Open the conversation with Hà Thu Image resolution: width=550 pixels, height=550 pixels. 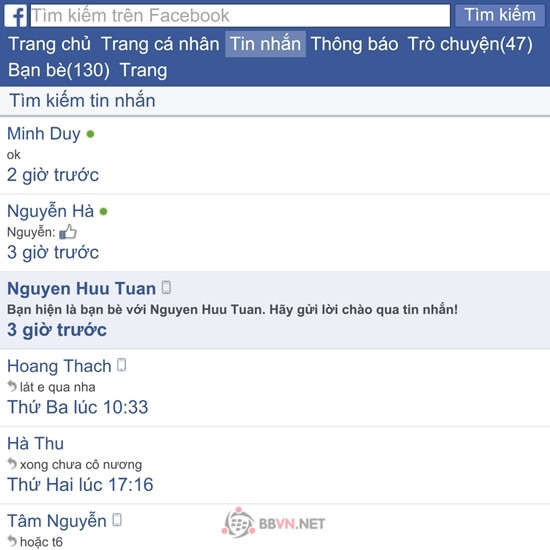275,465
